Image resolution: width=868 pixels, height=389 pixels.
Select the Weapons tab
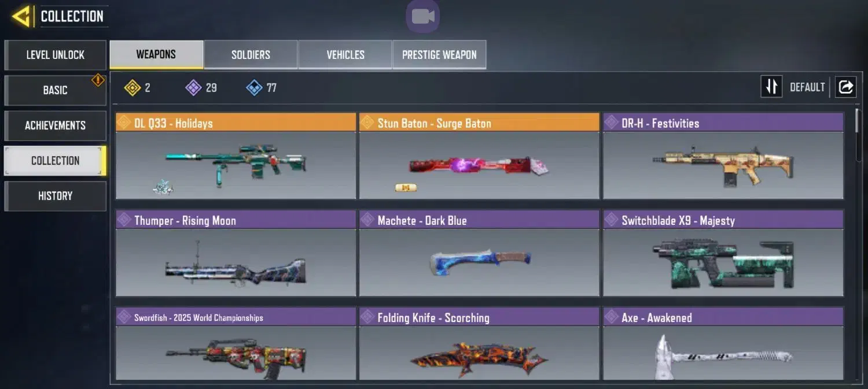click(156, 55)
